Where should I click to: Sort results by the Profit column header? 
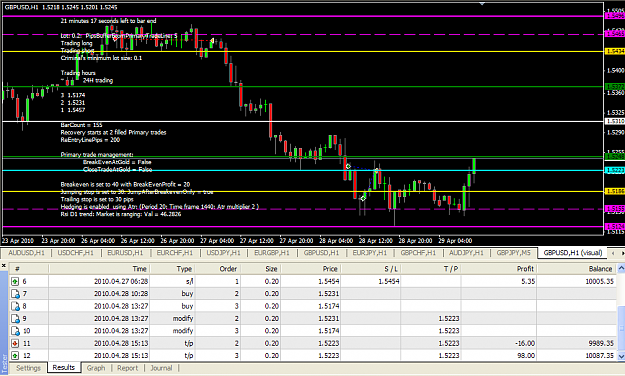coord(499,269)
